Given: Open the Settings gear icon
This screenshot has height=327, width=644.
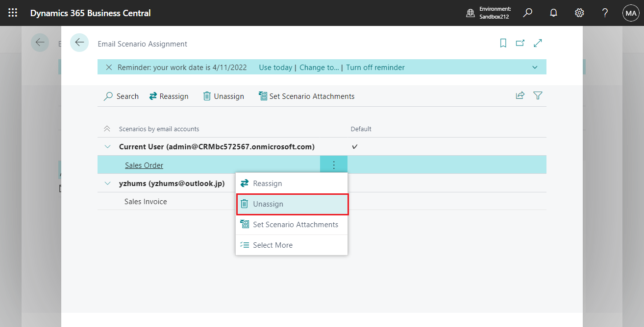Looking at the screenshot, I should (x=579, y=13).
